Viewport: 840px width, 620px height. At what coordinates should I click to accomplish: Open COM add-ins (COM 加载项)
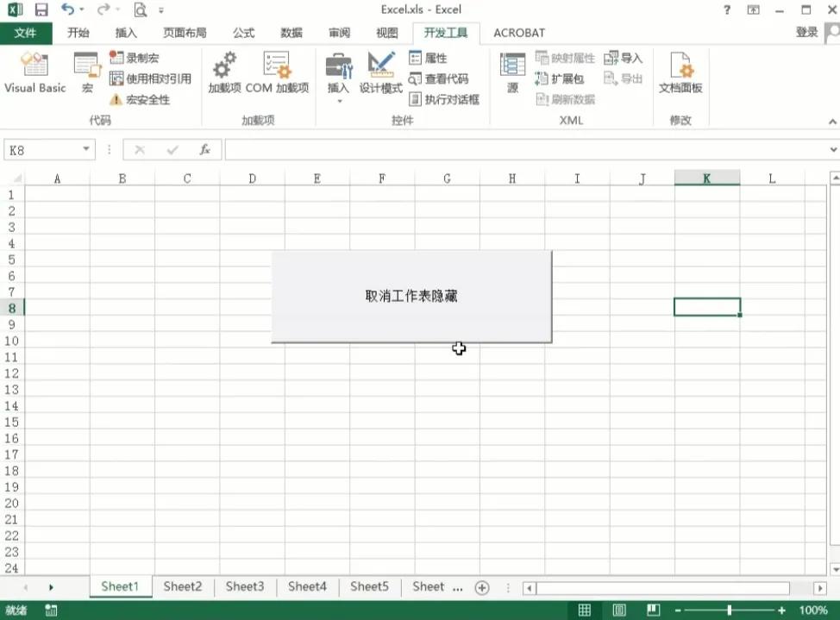[x=277, y=73]
